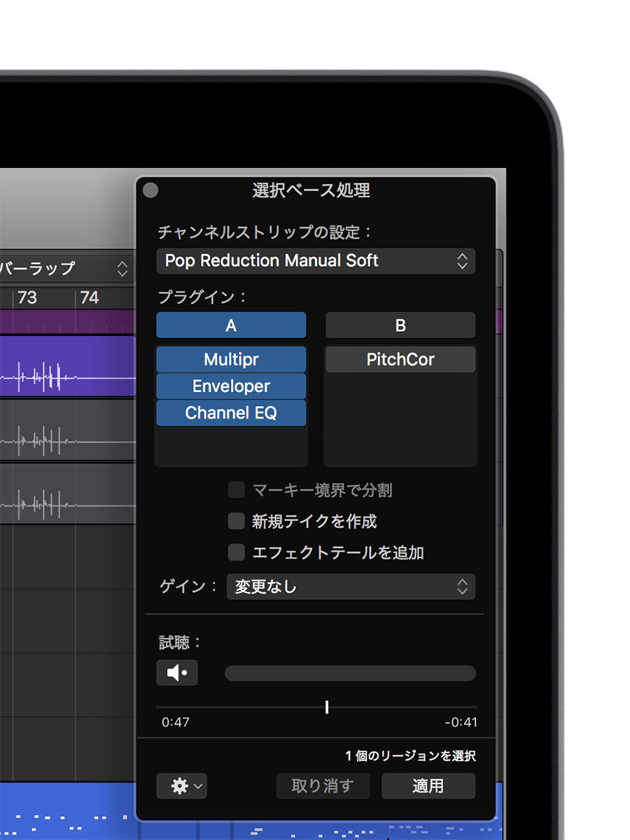Viewport: 630px width, 840px height.
Task: Open the gear action menu
Action: pyautogui.click(x=181, y=786)
